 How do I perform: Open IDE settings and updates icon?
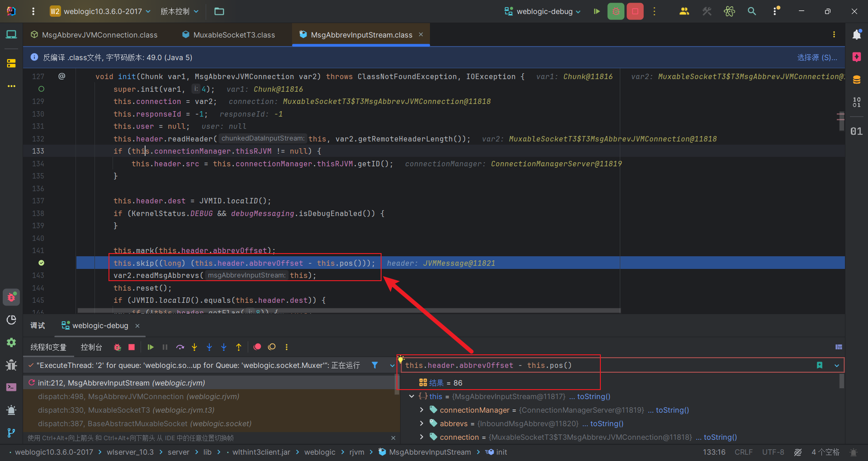click(776, 11)
